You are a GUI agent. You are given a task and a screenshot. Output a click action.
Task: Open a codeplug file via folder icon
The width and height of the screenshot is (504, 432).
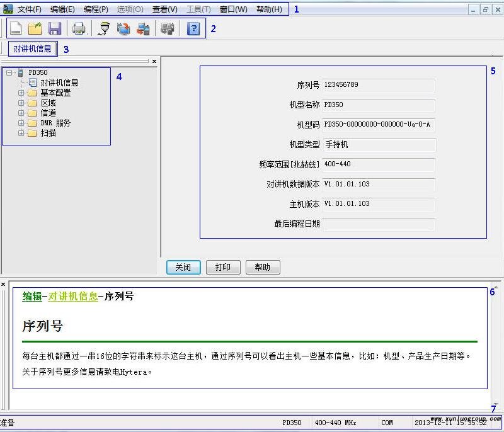tap(35, 28)
